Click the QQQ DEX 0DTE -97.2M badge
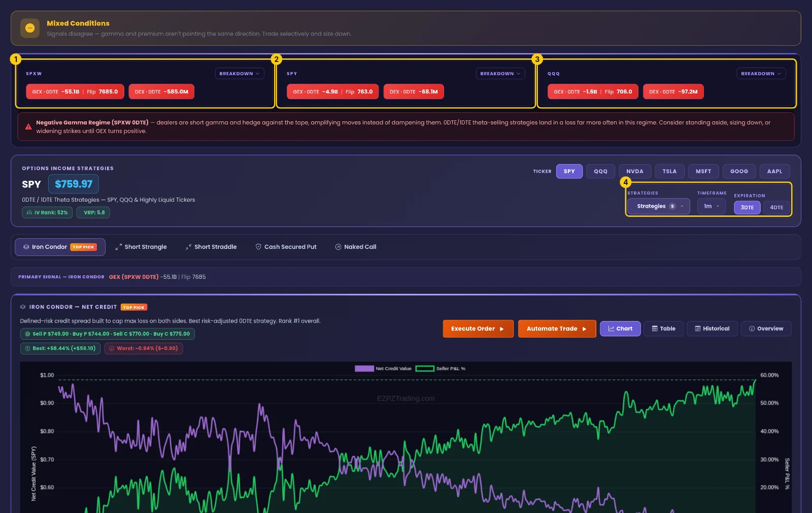 point(673,91)
